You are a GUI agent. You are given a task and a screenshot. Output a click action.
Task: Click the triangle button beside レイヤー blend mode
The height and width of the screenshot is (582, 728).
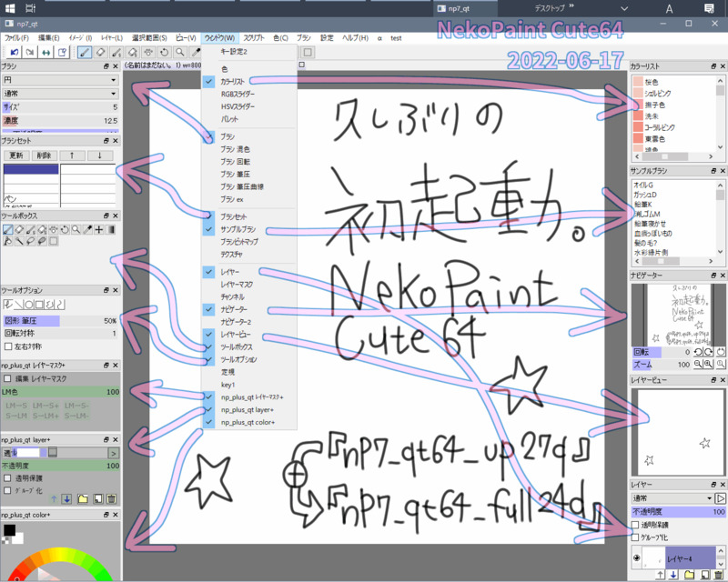[720, 498]
